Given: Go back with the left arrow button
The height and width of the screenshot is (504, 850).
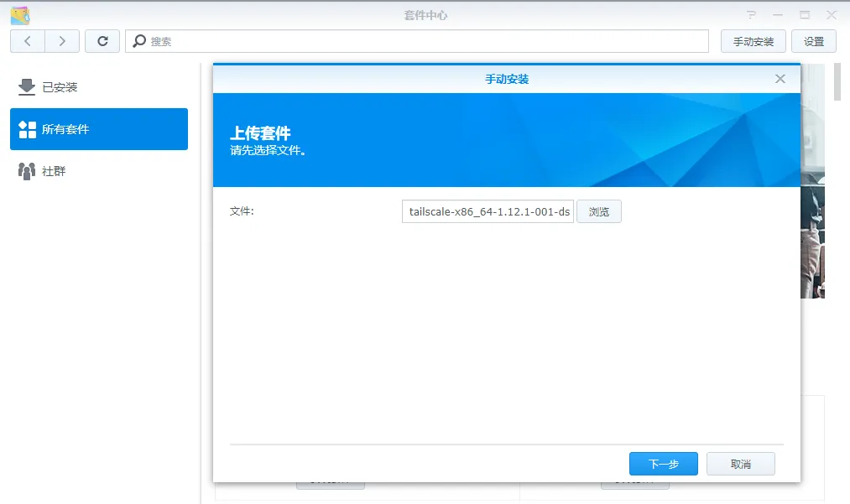Looking at the screenshot, I should click(x=27, y=41).
